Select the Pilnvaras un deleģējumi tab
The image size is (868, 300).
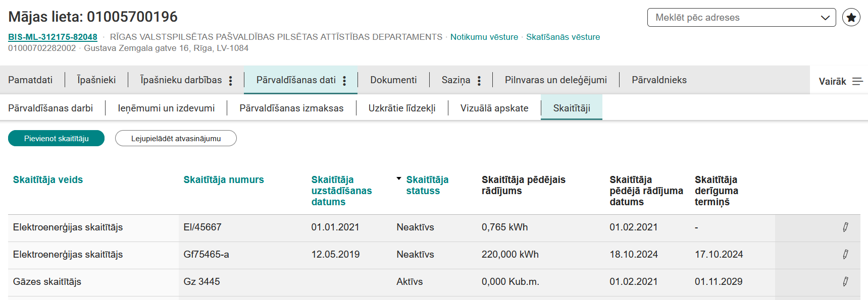[x=556, y=80]
